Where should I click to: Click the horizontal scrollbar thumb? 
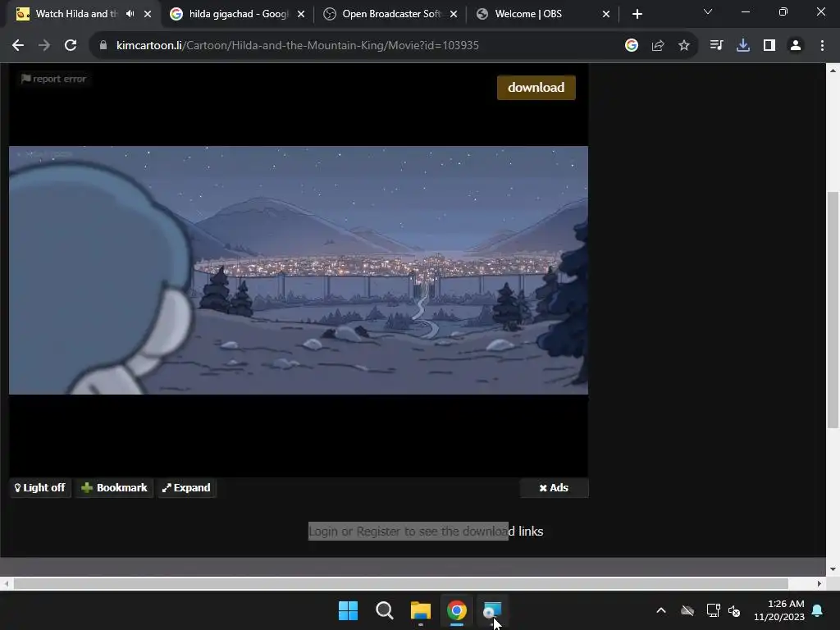point(400,583)
